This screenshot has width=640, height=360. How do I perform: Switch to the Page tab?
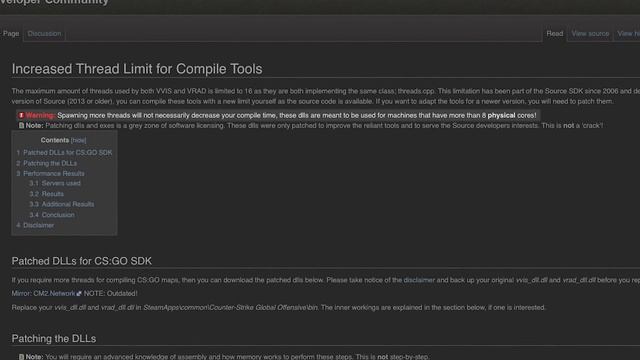[x=11, y=33]
